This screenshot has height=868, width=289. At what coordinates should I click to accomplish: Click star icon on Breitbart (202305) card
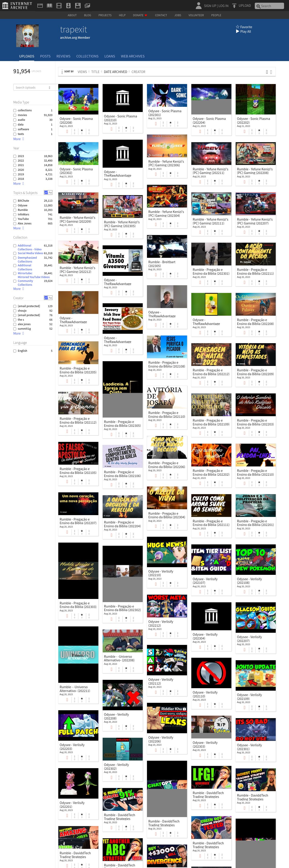tap(170, 273)
